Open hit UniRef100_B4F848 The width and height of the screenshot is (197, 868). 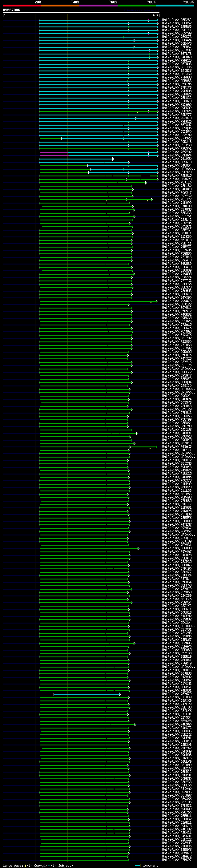(x=177, y=57)
